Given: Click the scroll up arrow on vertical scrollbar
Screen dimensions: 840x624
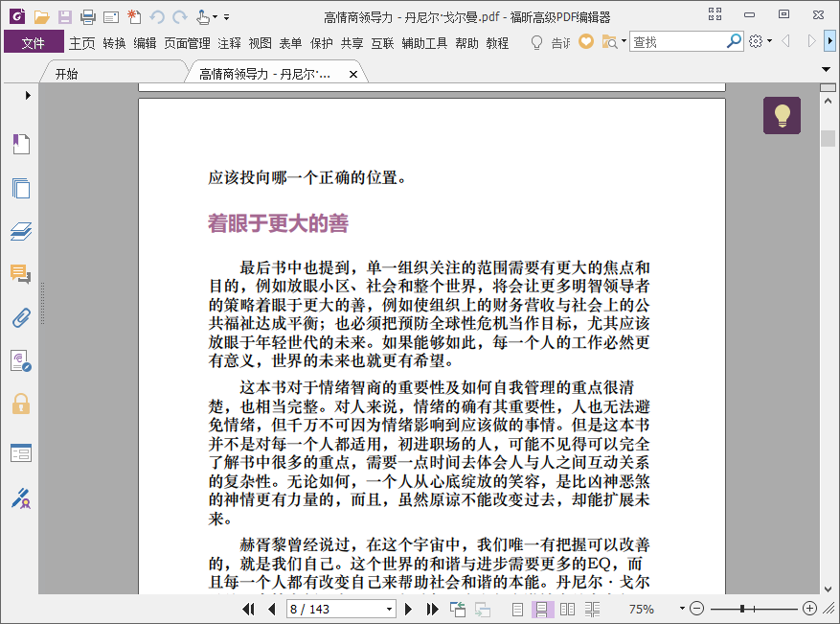Looking at the screenshot, I should click(829, 101).
